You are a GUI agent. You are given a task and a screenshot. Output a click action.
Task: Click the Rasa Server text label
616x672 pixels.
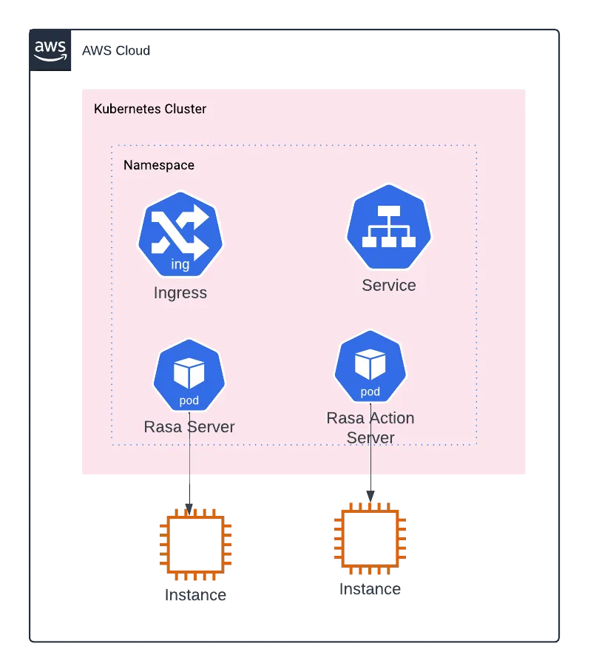[189, 427]
